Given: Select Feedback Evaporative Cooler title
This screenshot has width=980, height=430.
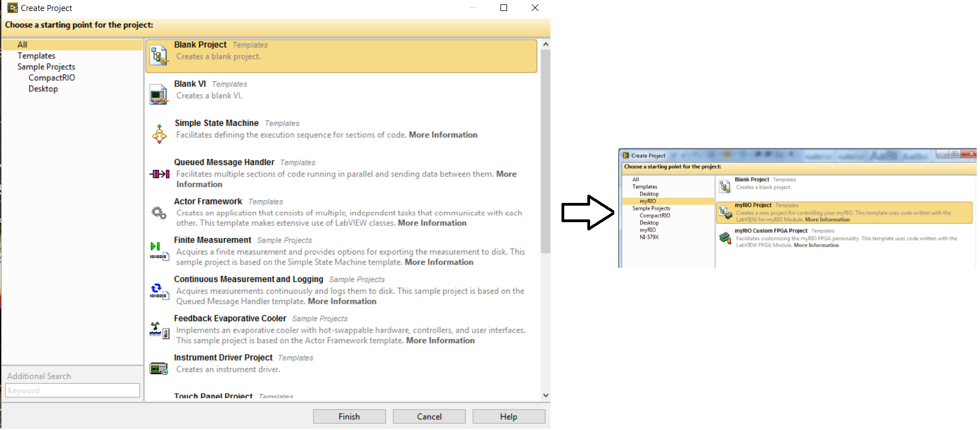Looking at the screenshot, I should [230, 318].
